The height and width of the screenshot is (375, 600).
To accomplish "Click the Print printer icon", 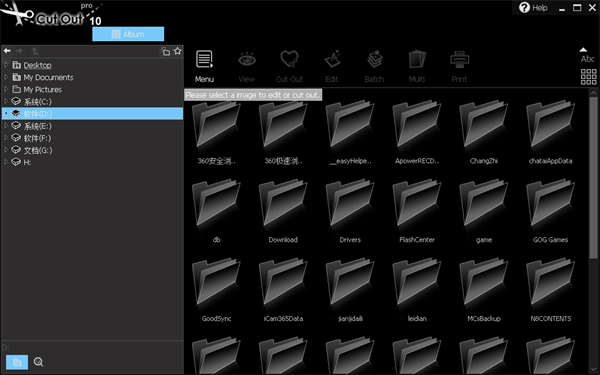I will click(x=459, y=66).
